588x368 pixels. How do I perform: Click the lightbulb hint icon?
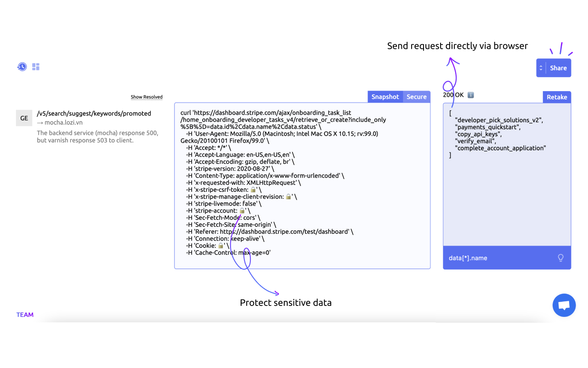[x=560, y=258]
